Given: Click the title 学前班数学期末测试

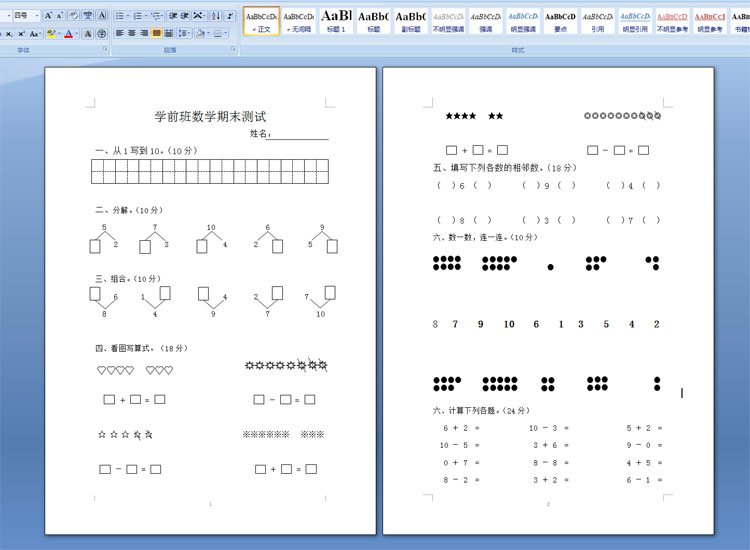Looking at the screenshot, I should click(210, 116).
